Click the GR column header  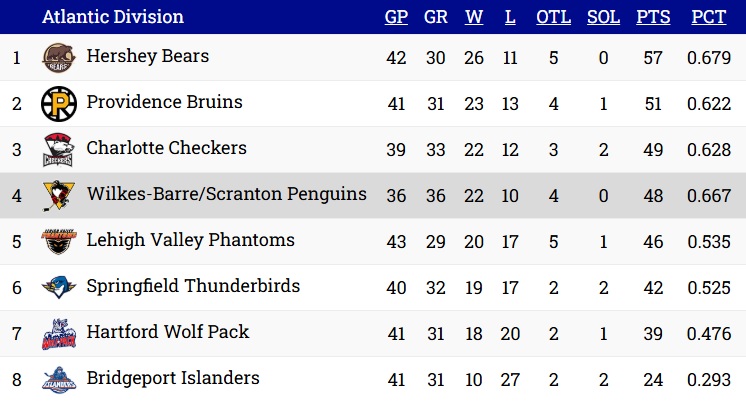point(436,17)
